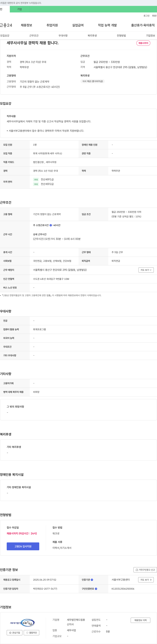The image size is (157, 644).
Task: Click the 세무법인해드림 company logo
Action: click(x=22, y=623)
